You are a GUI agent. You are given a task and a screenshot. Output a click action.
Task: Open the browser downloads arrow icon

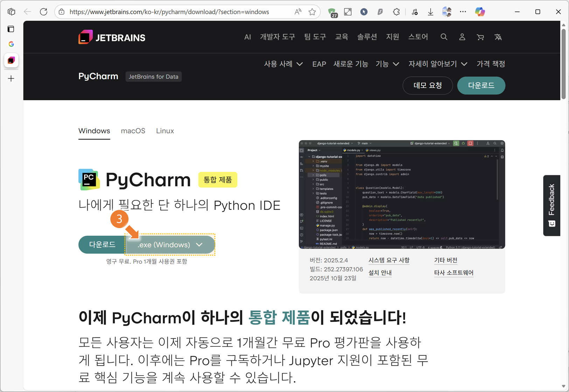point(430,12)
